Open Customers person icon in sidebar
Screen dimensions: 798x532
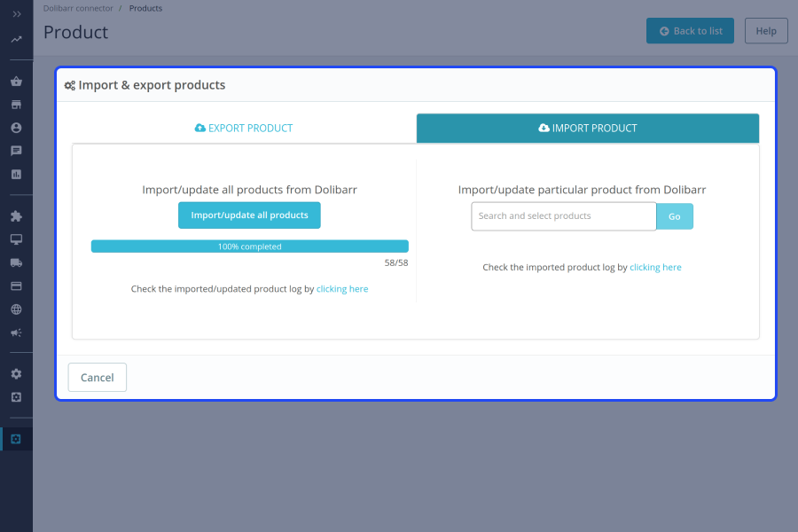click(x=16, y=128)
